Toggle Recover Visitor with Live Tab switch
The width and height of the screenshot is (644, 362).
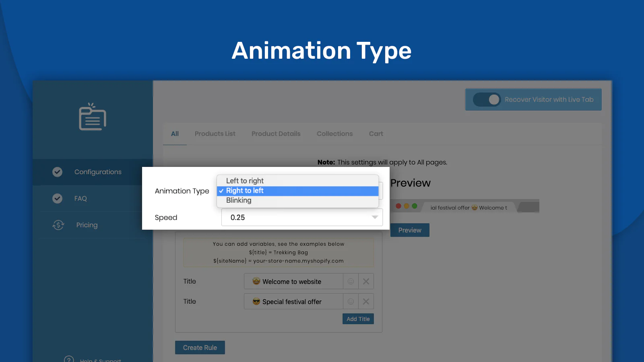click(x=487, y=100)
